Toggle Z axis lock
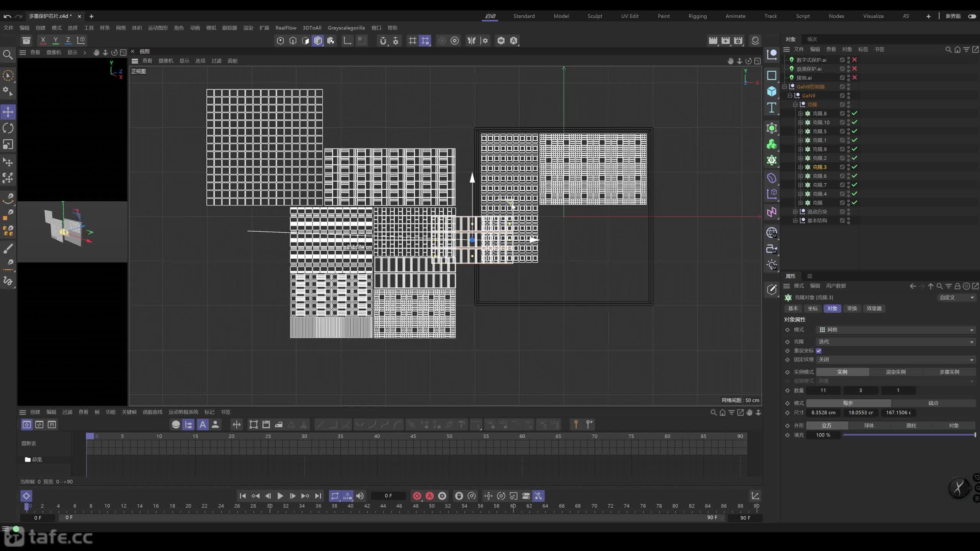The width and height of the screenshot is (980, 551). 68,40
